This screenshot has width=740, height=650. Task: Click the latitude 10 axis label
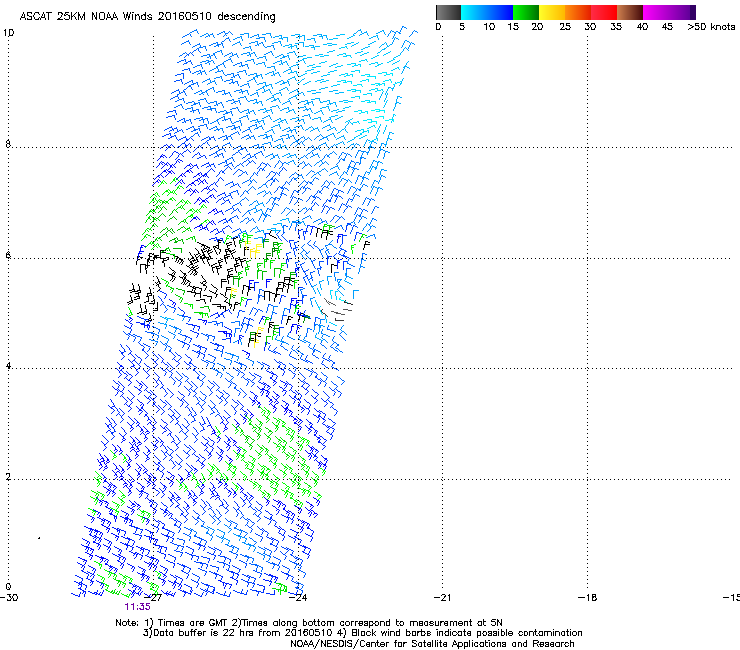[x=8, y=33]
